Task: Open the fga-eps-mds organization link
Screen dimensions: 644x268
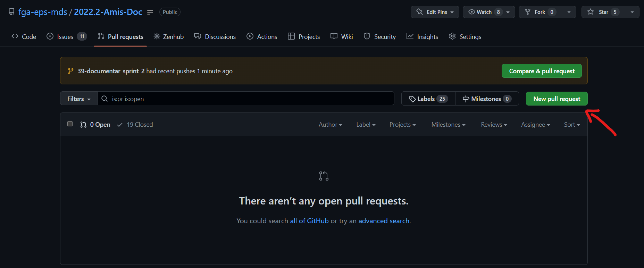Action: 43,12
